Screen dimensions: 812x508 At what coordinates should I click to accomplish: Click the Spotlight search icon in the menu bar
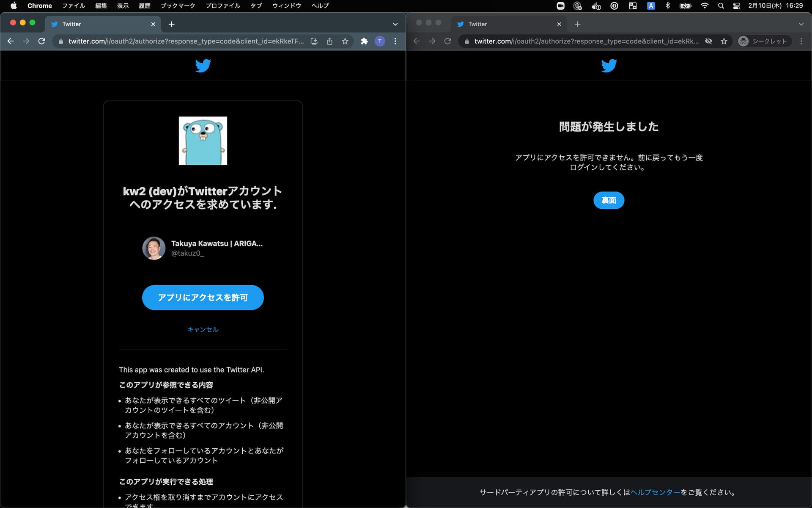click(x=721, y=6)
